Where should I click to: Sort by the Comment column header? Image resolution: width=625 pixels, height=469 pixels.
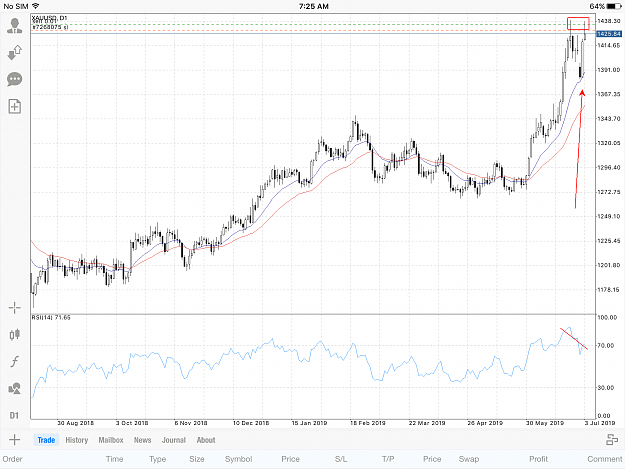point(605,459)
